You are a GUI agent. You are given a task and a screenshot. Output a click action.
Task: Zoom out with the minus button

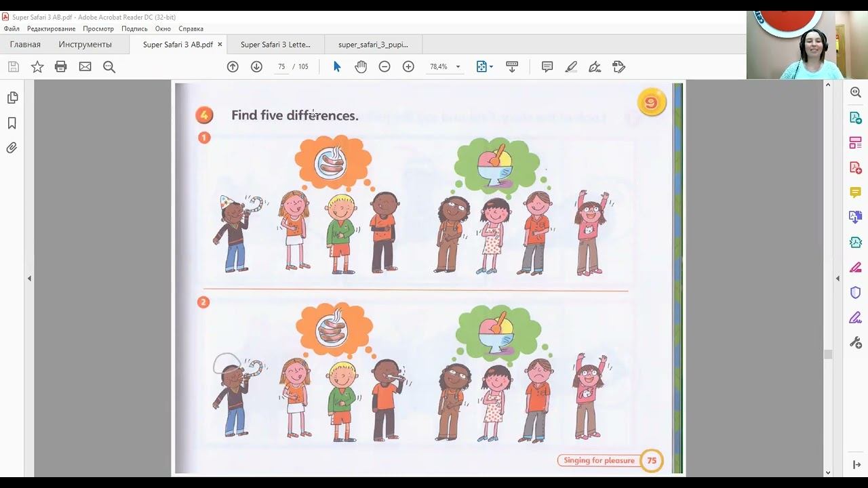coord(384,66)
